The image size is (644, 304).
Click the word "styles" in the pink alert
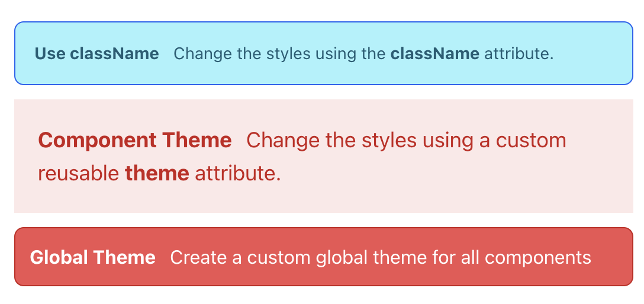click(378, 141)
